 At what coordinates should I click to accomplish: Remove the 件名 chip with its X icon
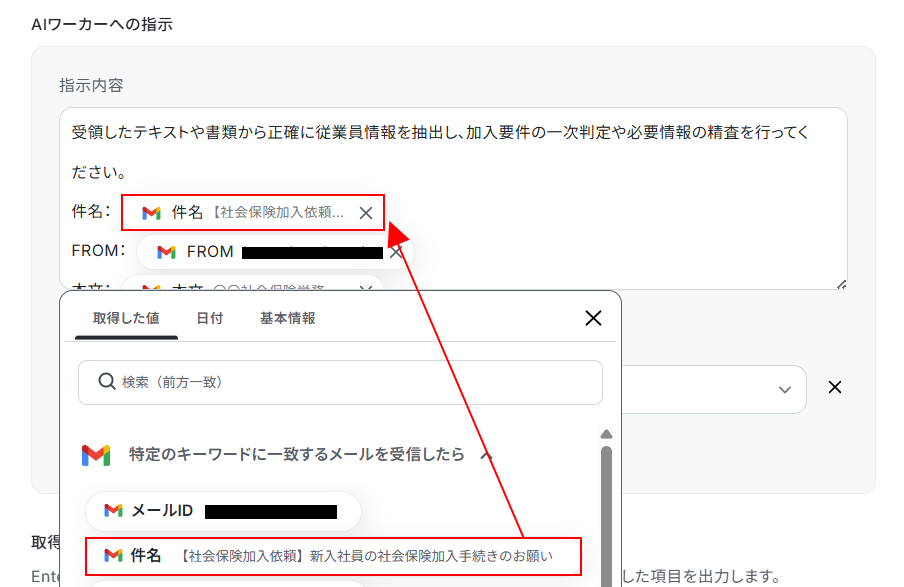[x=366, y=213]
